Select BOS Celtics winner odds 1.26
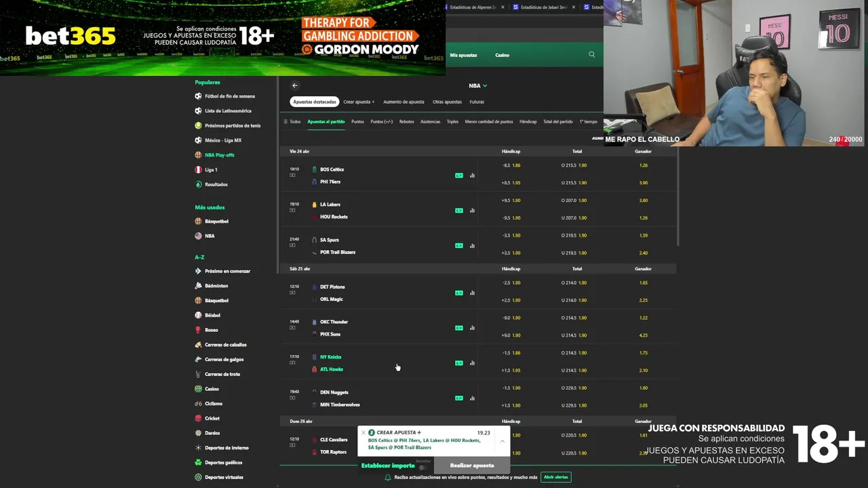Image resolution: width=868 pixels, height=488 pixels. pyautogui.click(x=644, y=165)
